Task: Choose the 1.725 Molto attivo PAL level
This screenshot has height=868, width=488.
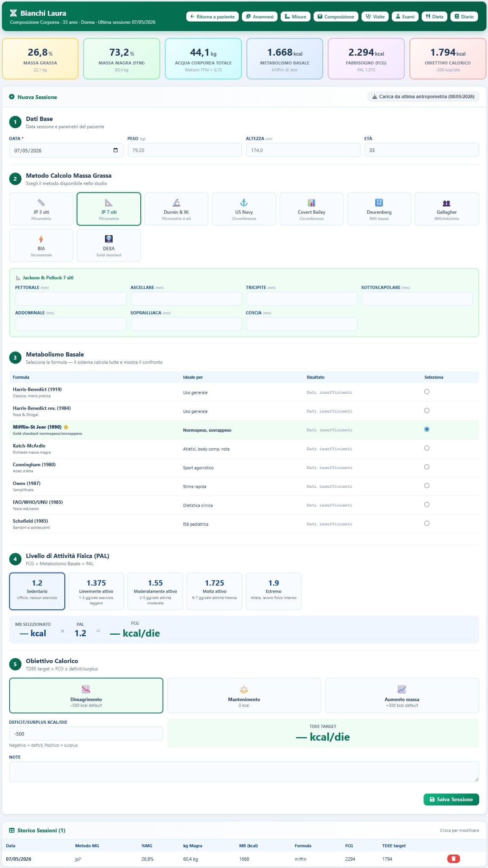Action: pyautogui.click(x=214, y=591)
